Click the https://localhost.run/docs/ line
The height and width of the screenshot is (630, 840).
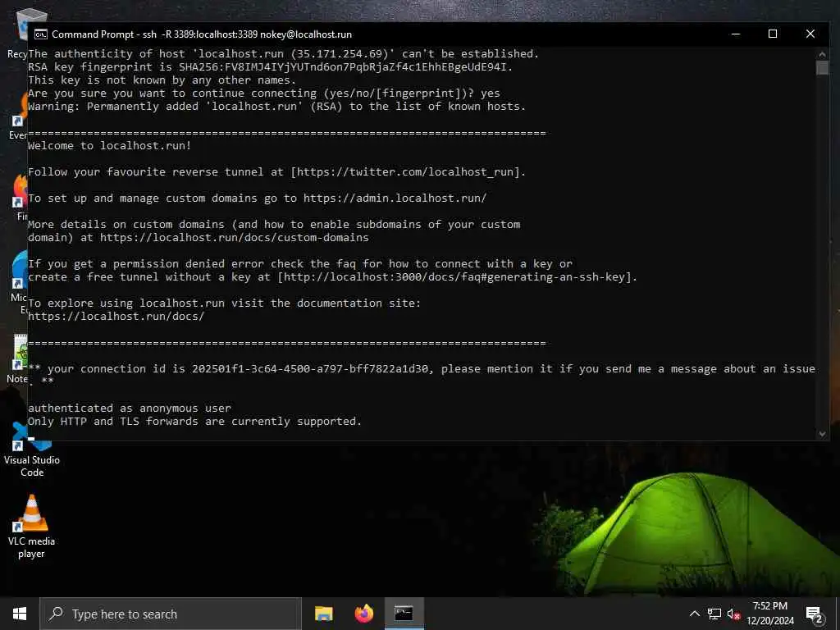[x=116, y=316]
